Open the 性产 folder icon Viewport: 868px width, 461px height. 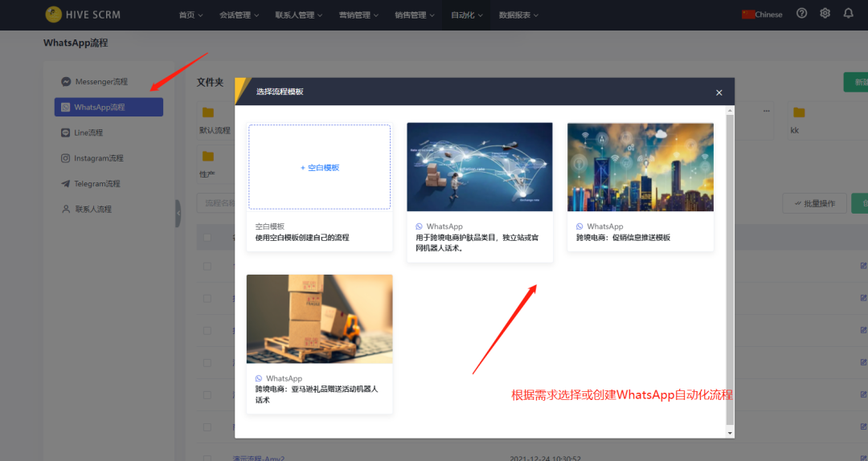pos(208,156)
